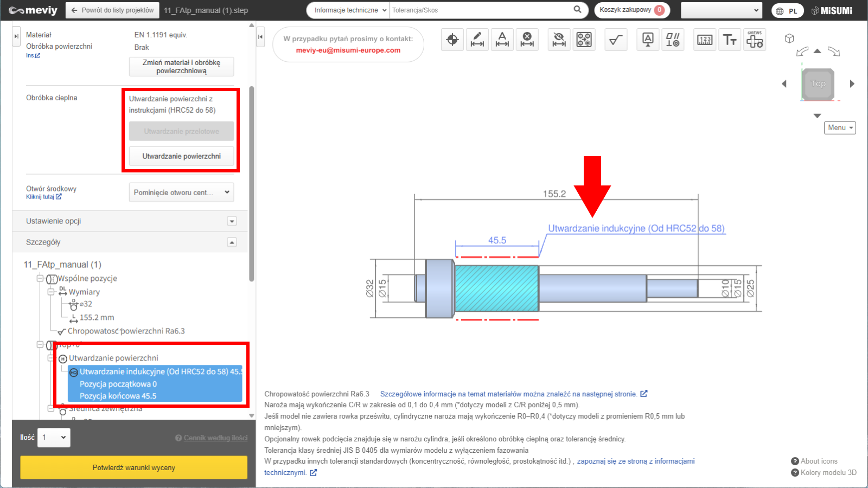Click the origin crosshair tool icon

[x=452, y=40]
